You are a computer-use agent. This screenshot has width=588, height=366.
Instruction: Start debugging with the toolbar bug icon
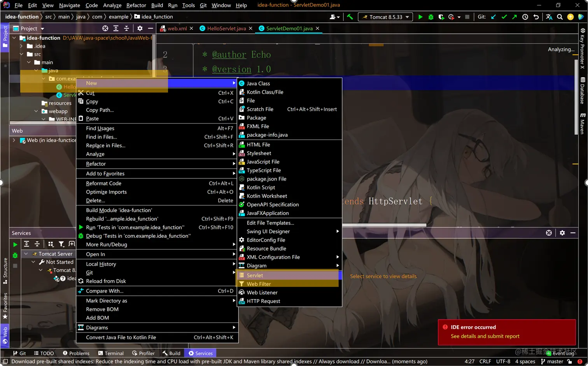430,17
